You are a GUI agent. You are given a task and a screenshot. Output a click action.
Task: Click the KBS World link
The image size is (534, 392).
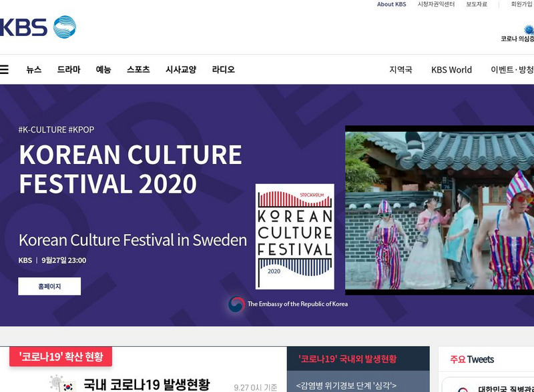[x=451, y=69]
